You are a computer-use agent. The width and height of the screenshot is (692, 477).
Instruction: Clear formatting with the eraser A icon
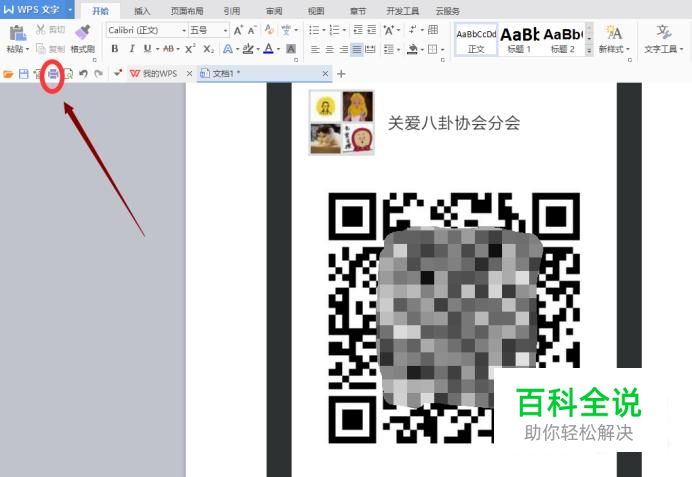point(269,30)
